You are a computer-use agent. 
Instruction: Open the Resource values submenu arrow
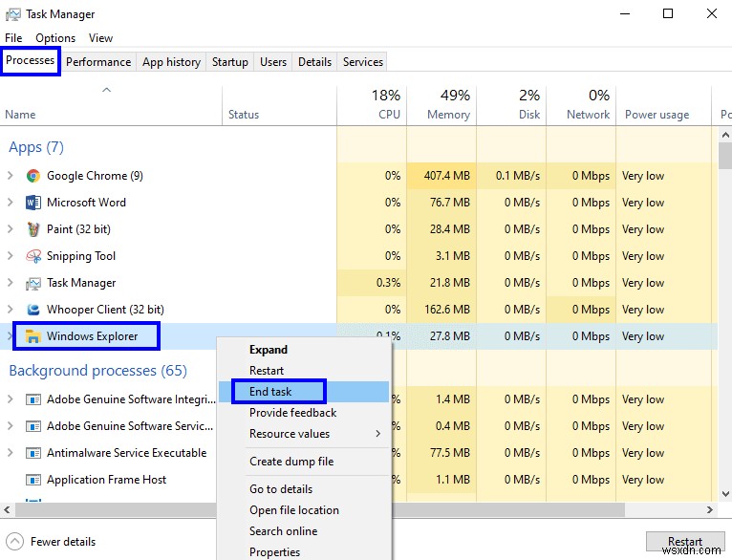pos(378,434)
